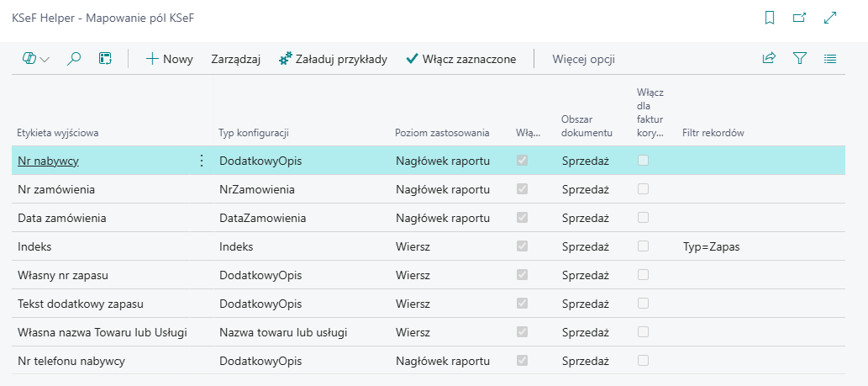Open the view selector dropdown with chevron

(x=36, y=59)
